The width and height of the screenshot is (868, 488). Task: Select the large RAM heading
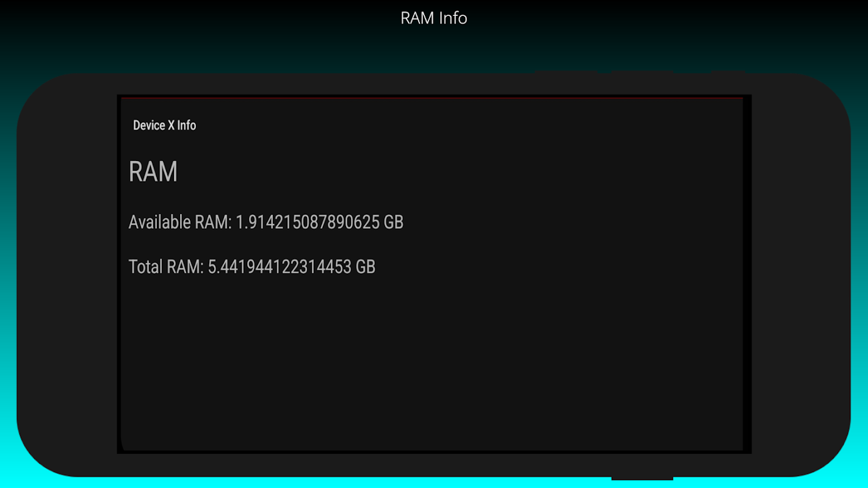pyautogui.click(x=153, y=172)
